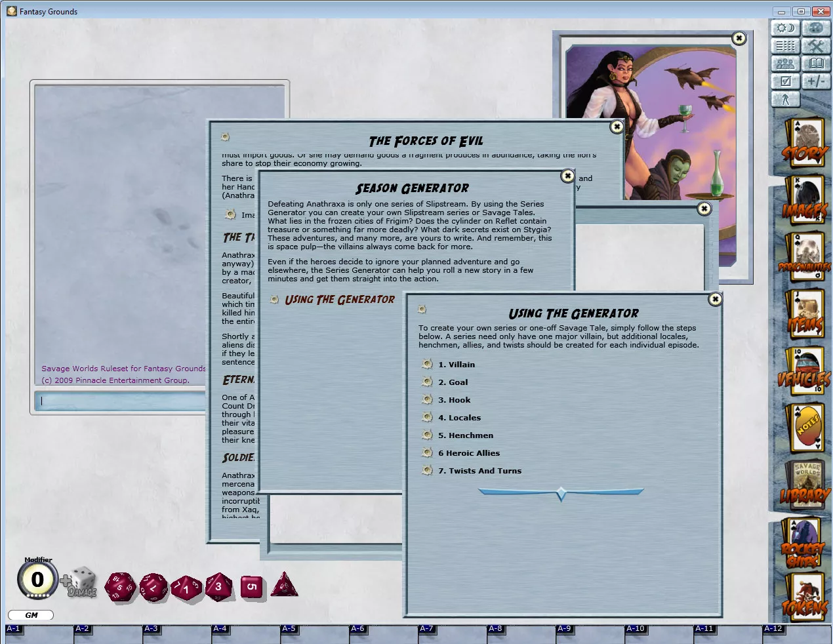Open the 5. Henchmen link
The height and width of the screenshot is (644, 833).
pyautogui.click(x=466, y=435)
